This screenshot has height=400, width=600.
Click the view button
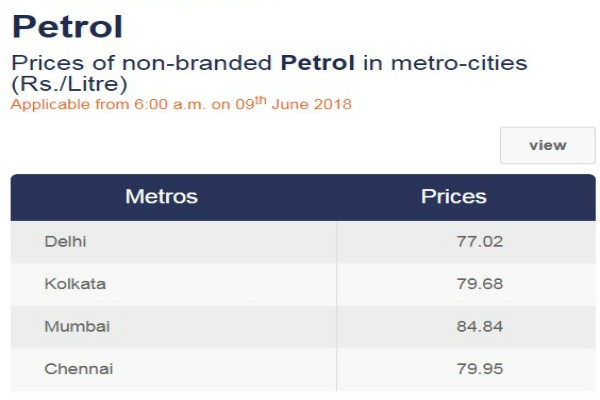point(548,145)
